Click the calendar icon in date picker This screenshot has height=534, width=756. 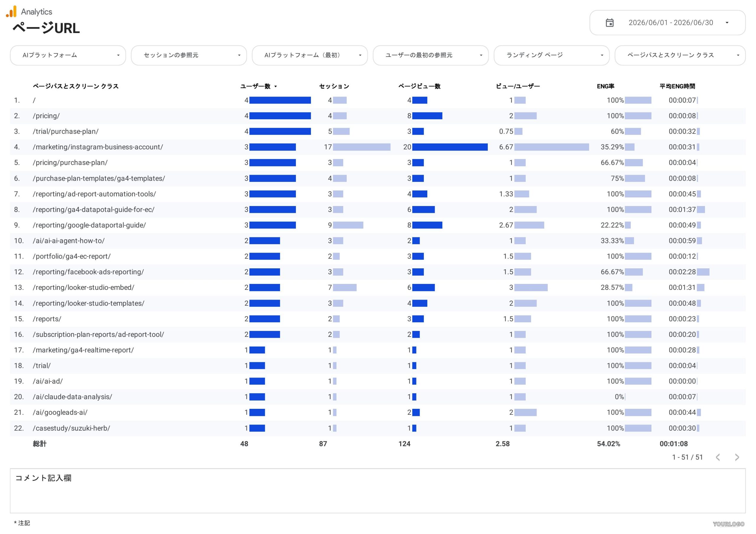click(610, 23)
